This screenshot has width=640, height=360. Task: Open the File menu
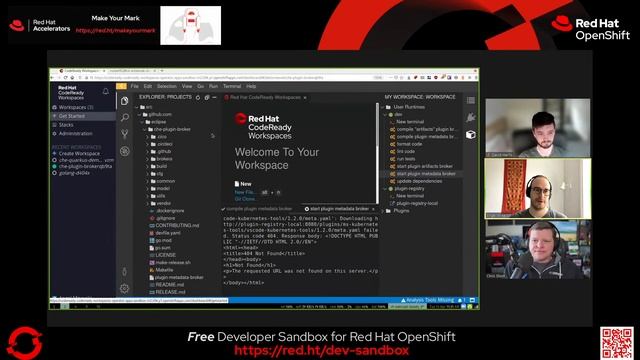pyautogui.click(x=135, y=86)
